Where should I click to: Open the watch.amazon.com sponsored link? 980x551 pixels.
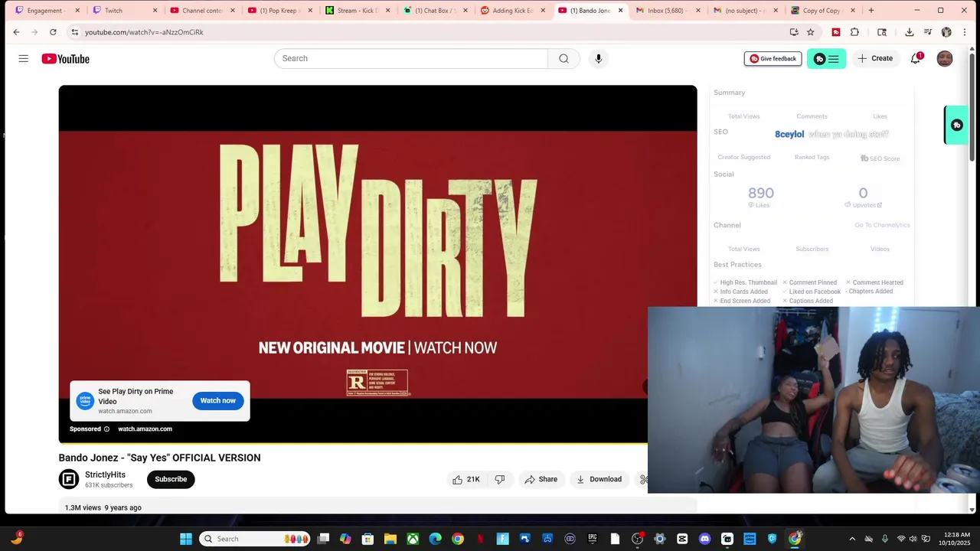(145, 429)
